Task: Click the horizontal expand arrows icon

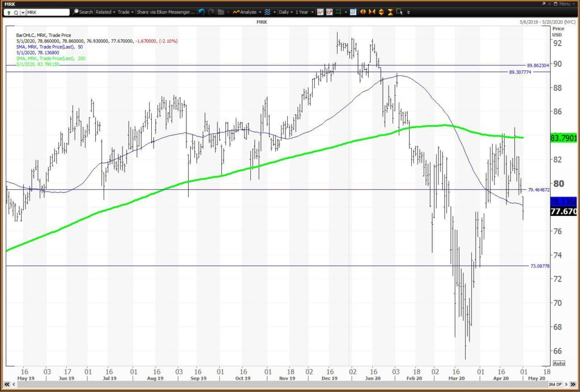Action: tap(363, 12)
